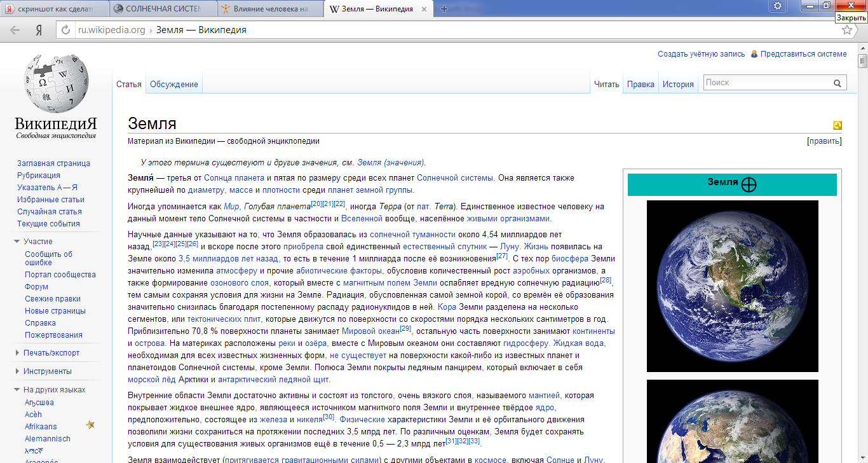Open the Обсуждение tab

point(174,84)
